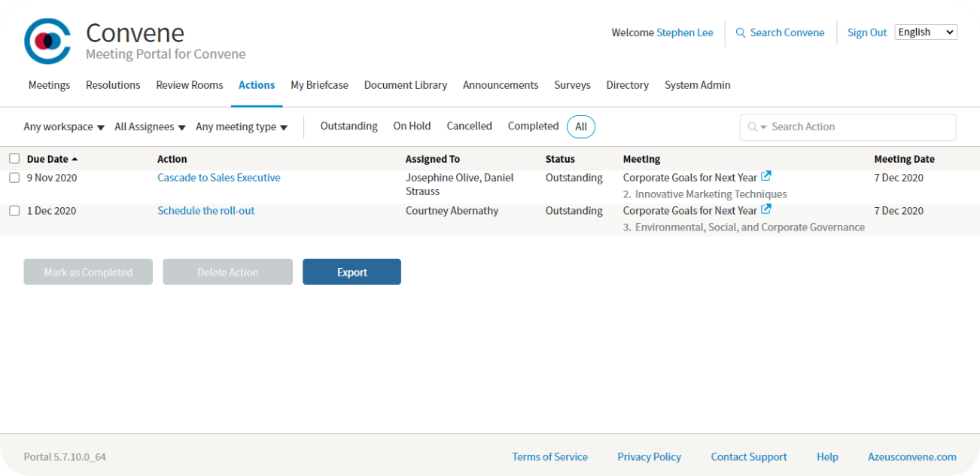Screen dimensions: 980x476
Task: Click the Sign Out link
Action: (x=867, y=33)
